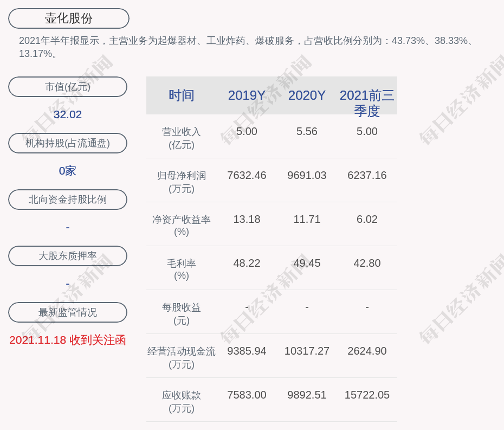Image resolution: width=504 pixels, height=430 pixels.
Task: Click the 每股收益(元) row label
Action: [x=182, y=313]
